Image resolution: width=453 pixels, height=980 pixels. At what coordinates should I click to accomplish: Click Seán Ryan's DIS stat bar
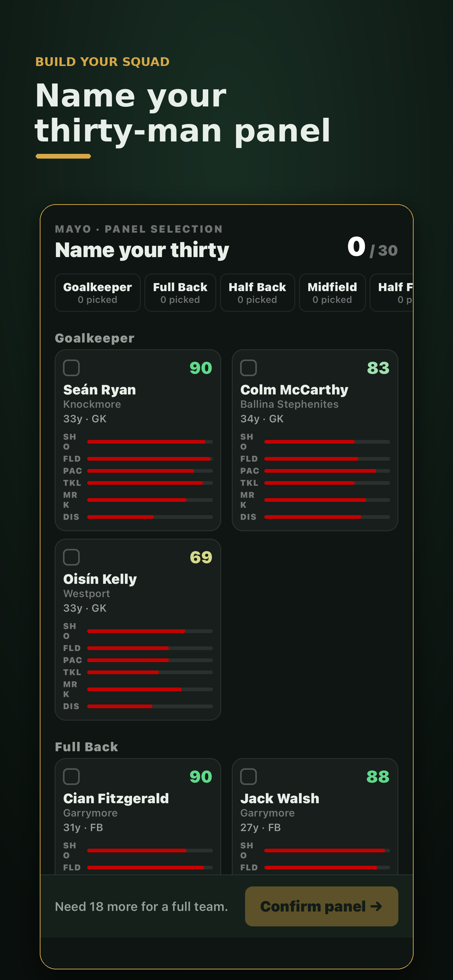[x=150, y=517]
